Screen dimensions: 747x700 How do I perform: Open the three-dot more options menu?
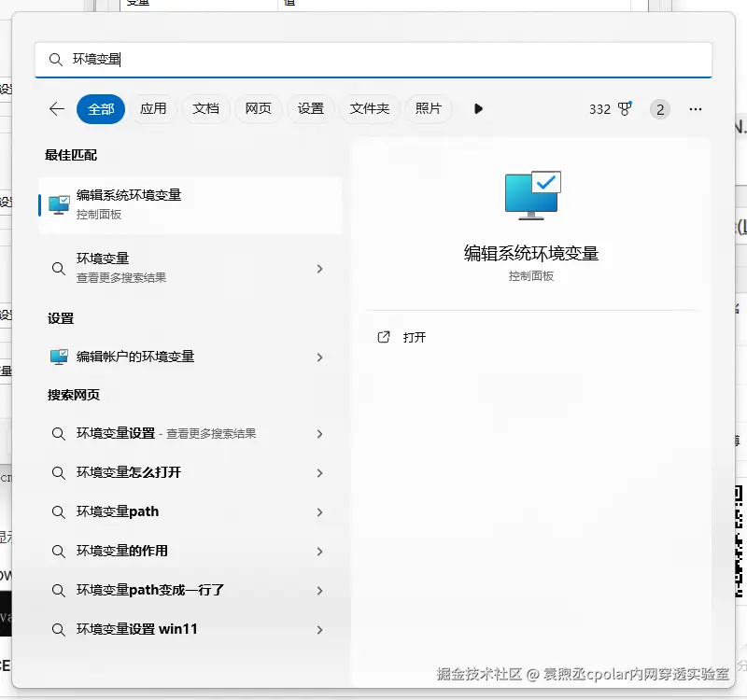point(695,109)
